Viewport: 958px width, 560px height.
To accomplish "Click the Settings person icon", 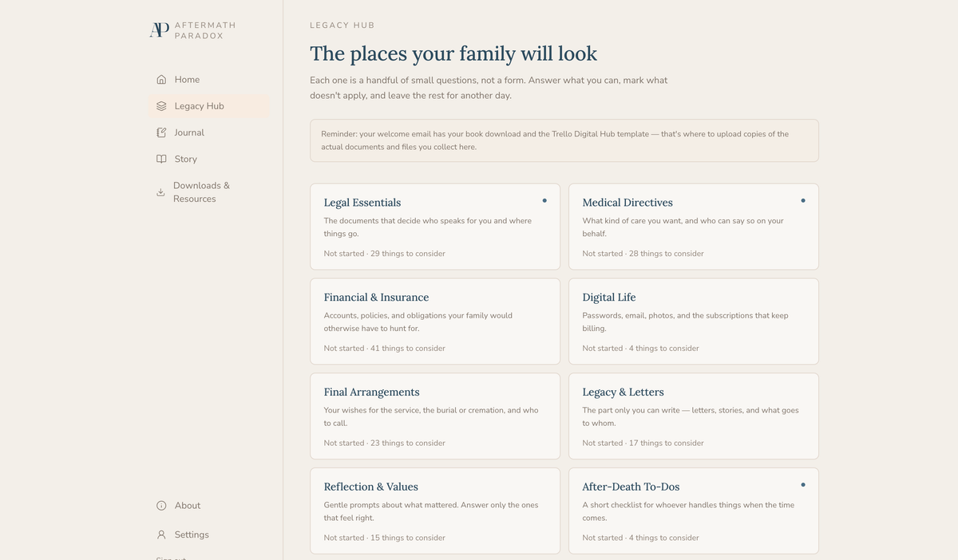I will pyautogui.click(x=161, y=534).
